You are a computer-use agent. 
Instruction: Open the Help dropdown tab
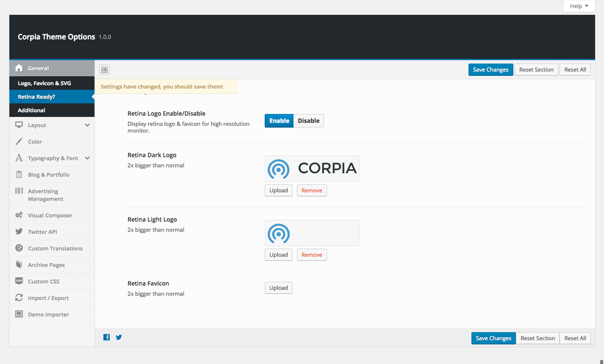[x=579, y=6]
